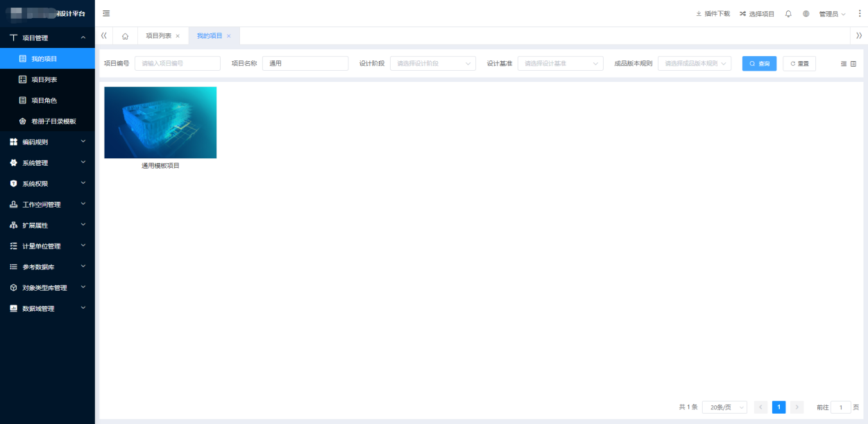The image size is (868, 424).
Task: Select page 1 in pagination
Action: (x=778, y=407)
